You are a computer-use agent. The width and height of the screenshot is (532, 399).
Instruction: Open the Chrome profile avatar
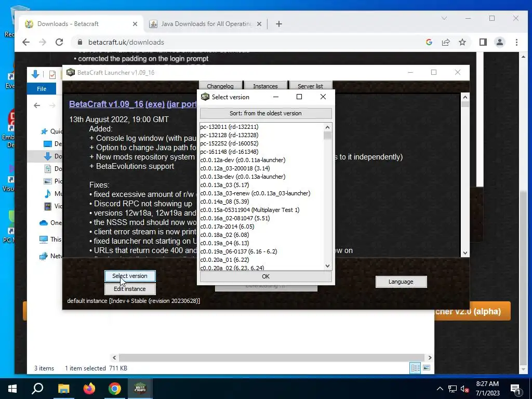500,42
